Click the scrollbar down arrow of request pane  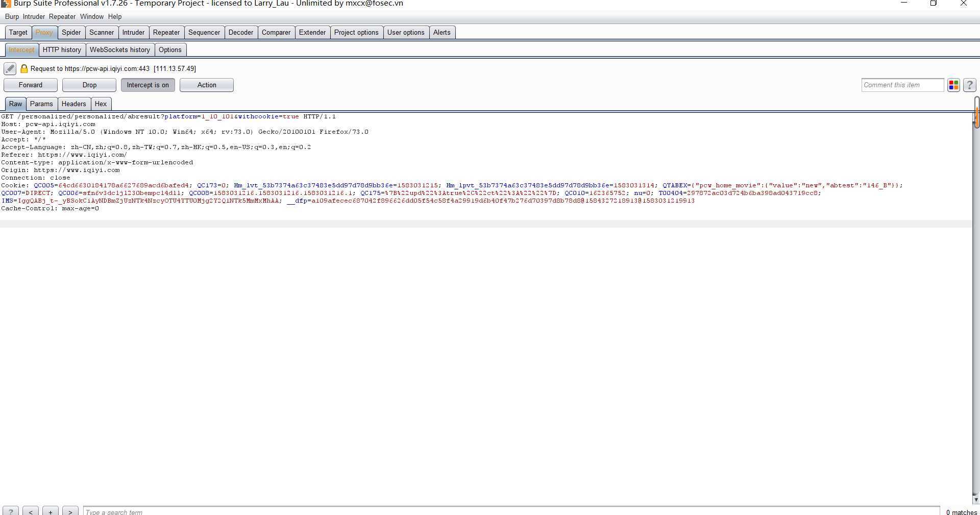click(x=975, y=500)
